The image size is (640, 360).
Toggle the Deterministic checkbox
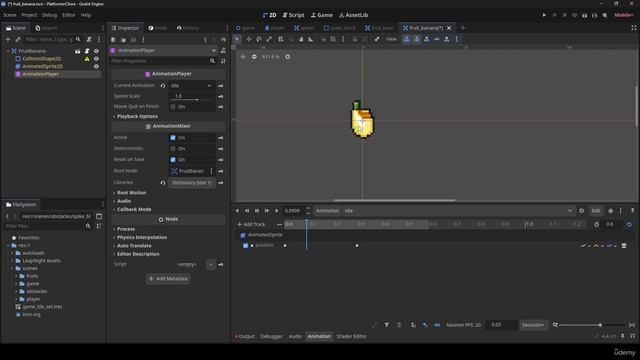(x=173, y=149)
